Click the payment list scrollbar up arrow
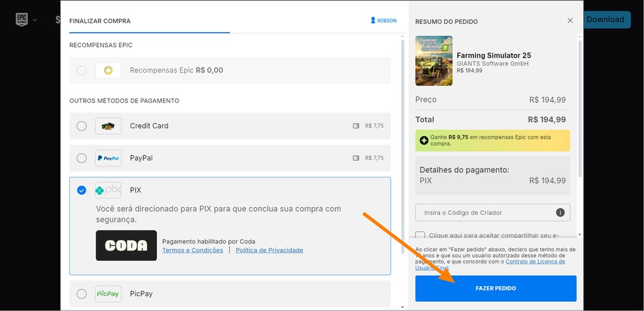The width and height of the screenshot is (644, 311). coord(402,37)
